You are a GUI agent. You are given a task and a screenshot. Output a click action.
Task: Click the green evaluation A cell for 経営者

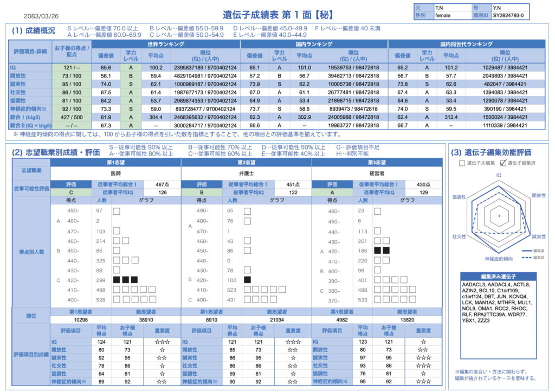tap(331, 192)
